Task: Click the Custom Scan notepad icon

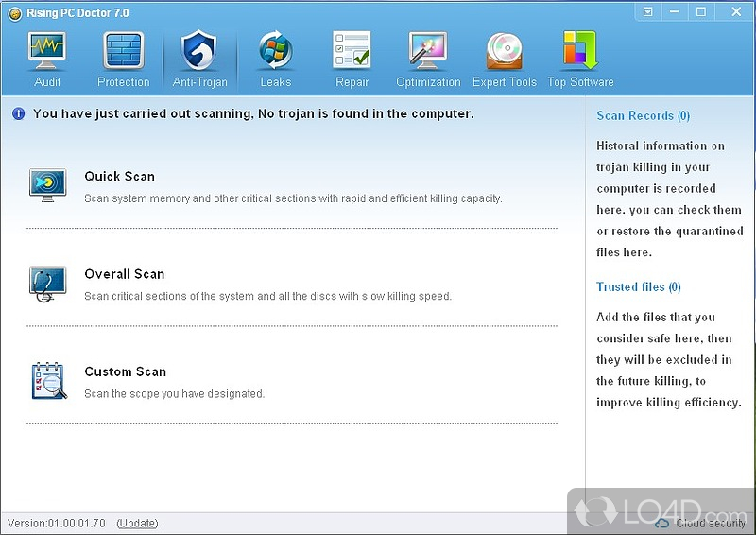Action: (47, 380)
